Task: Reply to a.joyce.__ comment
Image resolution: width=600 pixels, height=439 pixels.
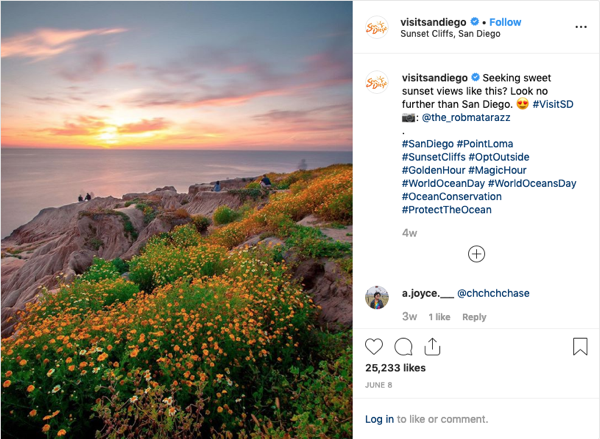Action: (x=474, y=317)
